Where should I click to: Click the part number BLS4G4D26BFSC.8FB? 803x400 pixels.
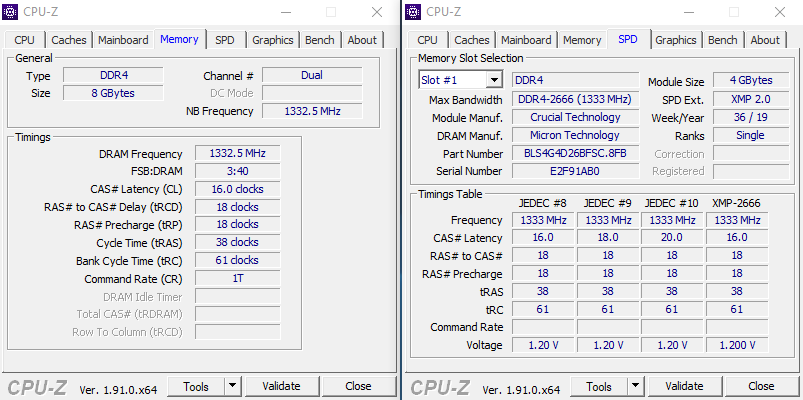(x=576, y=153)
